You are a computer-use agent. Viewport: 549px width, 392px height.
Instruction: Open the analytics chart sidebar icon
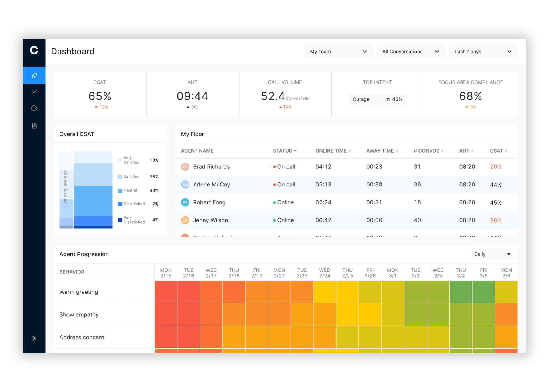34,92
